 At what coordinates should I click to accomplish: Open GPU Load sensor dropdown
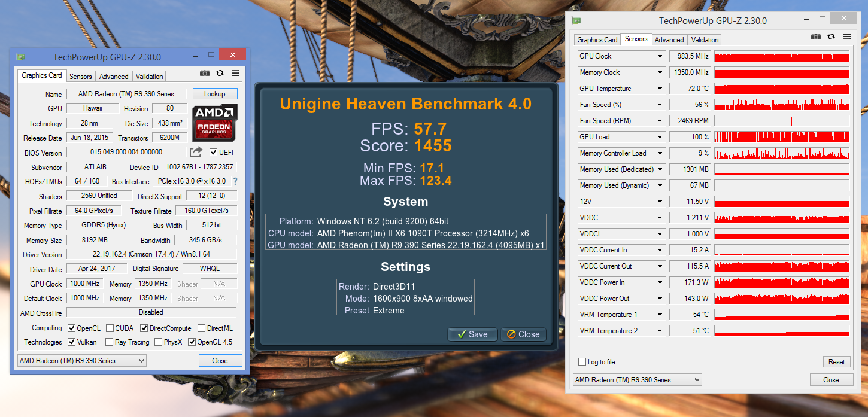pos(660,137)
